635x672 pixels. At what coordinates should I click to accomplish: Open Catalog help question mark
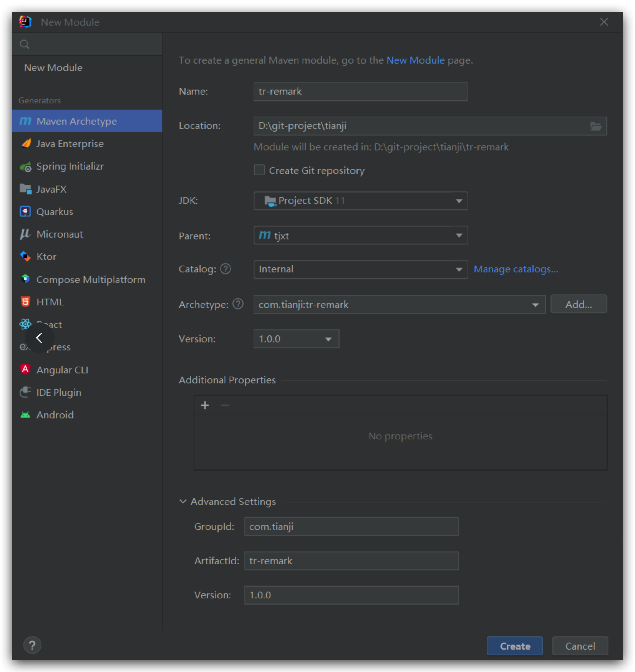tap(225, 269)
